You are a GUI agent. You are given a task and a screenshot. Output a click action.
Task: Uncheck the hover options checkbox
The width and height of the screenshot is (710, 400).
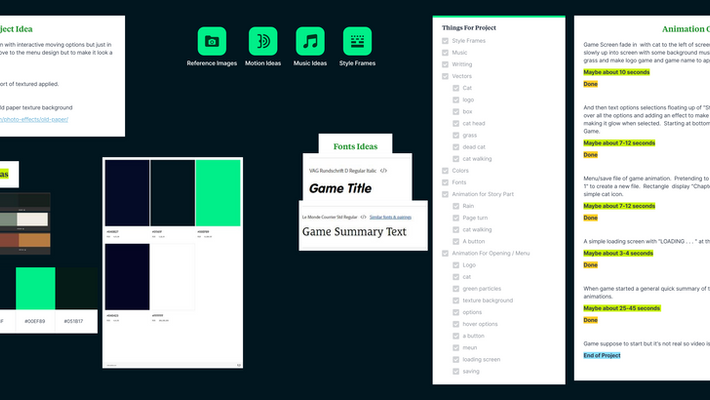[456, 324]
